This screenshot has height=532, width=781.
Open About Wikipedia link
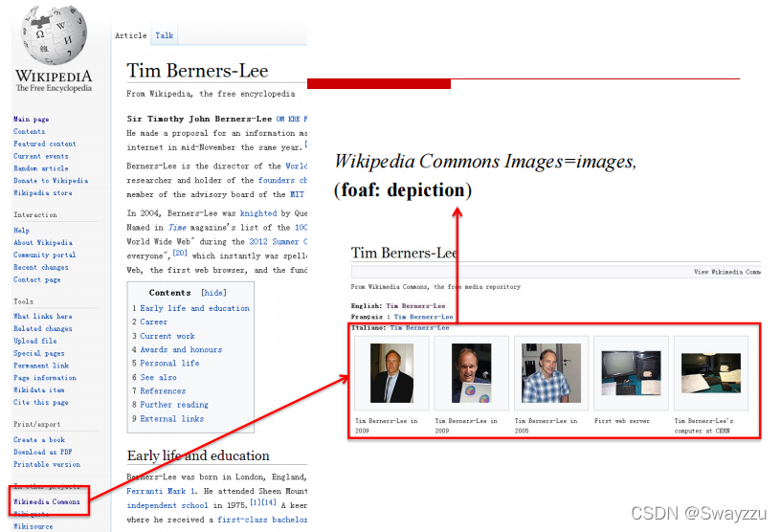coord(43,243)
